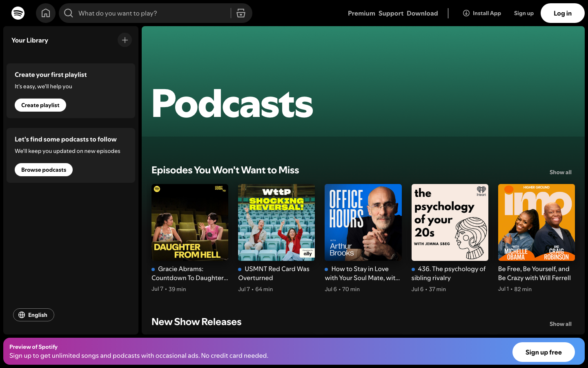Click the 'Your Library' heading

(30, 40)
